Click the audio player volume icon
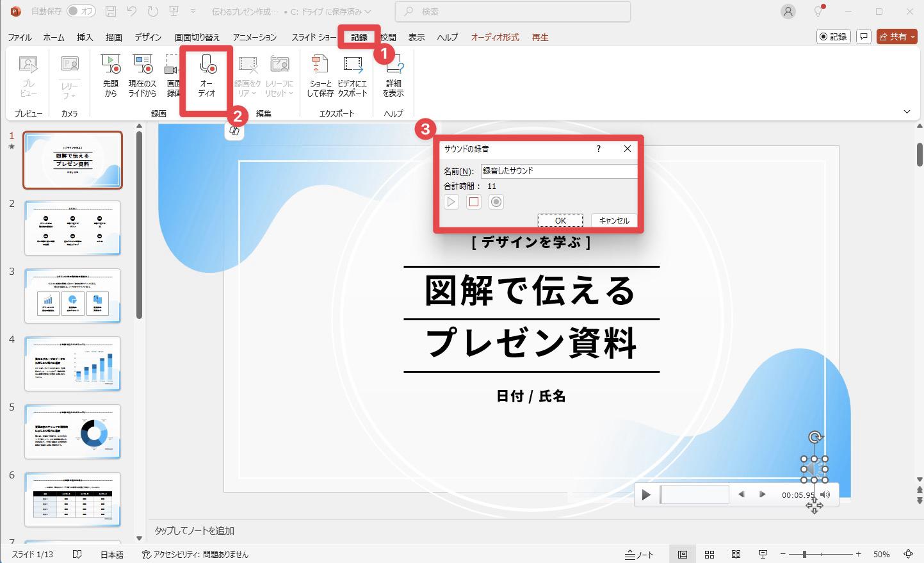 [x=825, y=494]
